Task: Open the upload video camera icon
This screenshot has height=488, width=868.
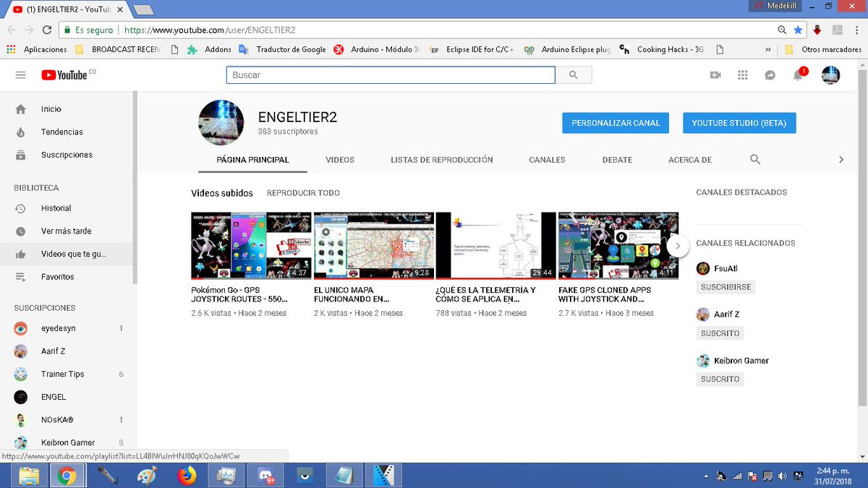Action: [x=715, y=75]
